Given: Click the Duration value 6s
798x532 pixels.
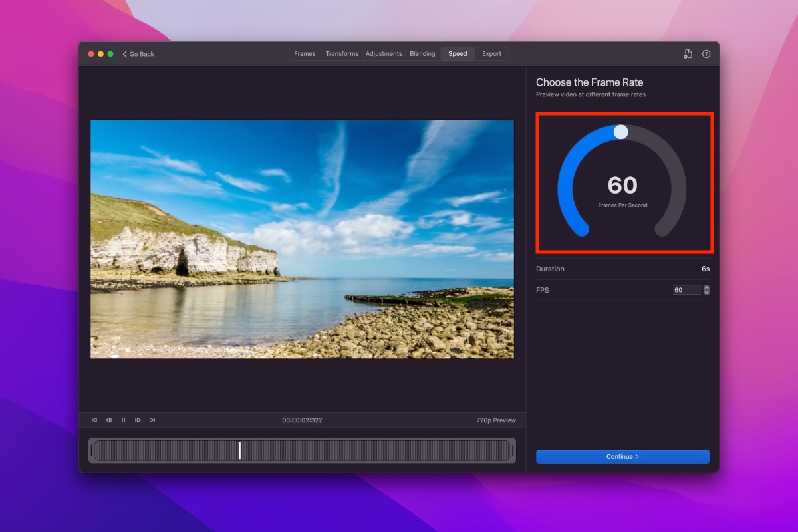Looking at the screenshot, I should click(705, 269).
